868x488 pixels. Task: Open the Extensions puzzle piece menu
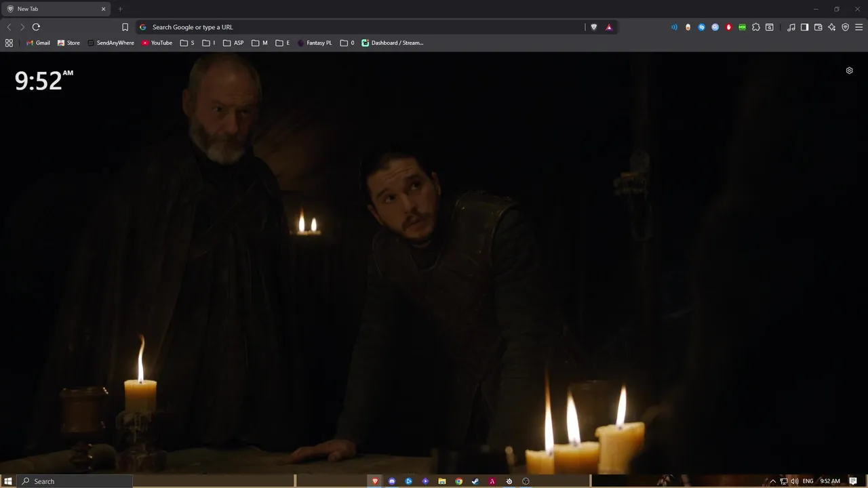point(756,27)
